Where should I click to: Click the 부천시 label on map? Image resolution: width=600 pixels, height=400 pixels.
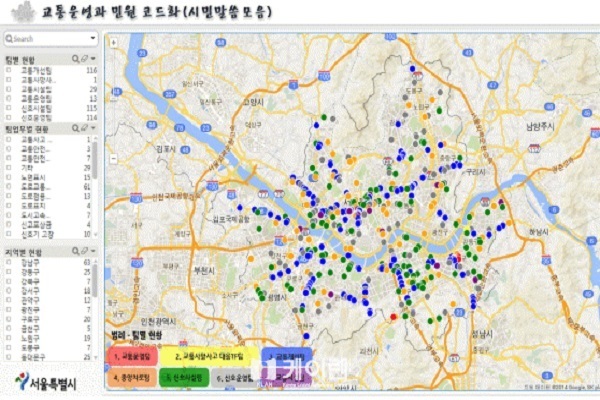tap(204, 271)
